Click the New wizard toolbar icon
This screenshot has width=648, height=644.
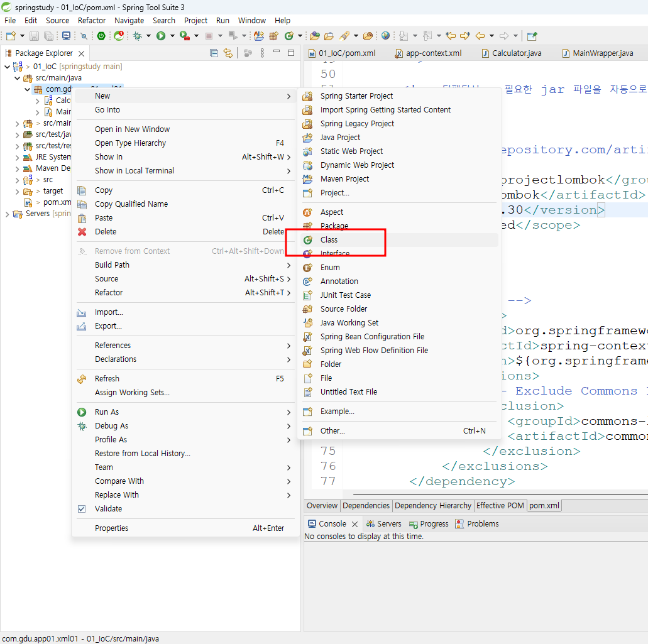pyautogui.click(x=11, y=36)
